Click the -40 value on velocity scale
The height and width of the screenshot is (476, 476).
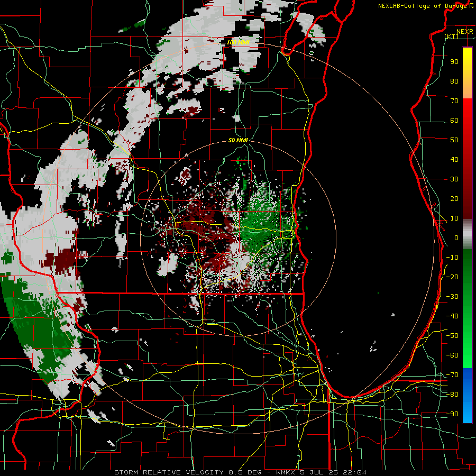[452, 316]
